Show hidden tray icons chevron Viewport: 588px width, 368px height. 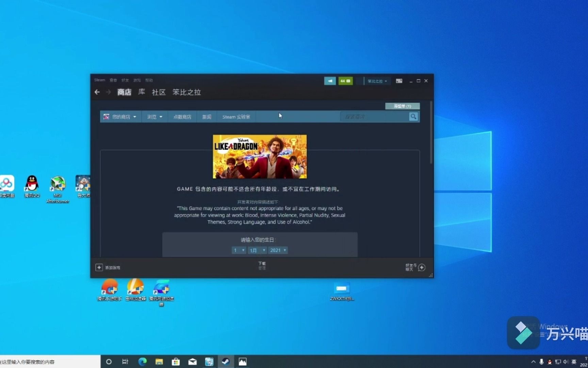[533, 362]
